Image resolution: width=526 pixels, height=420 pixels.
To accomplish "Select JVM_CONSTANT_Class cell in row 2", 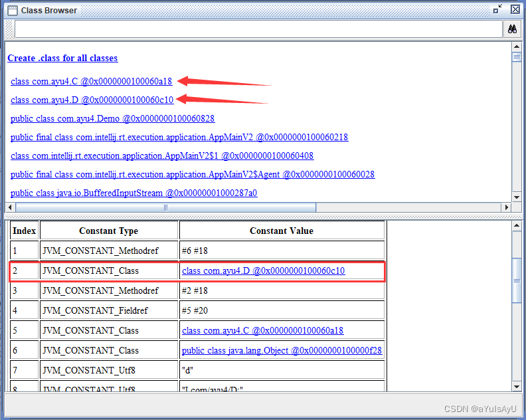I will pos(109,270).
